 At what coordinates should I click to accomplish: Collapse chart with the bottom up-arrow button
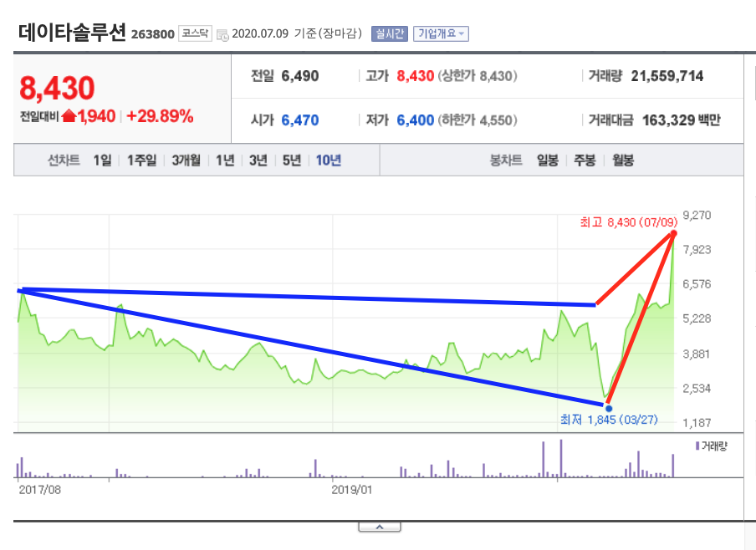point(380,527)
